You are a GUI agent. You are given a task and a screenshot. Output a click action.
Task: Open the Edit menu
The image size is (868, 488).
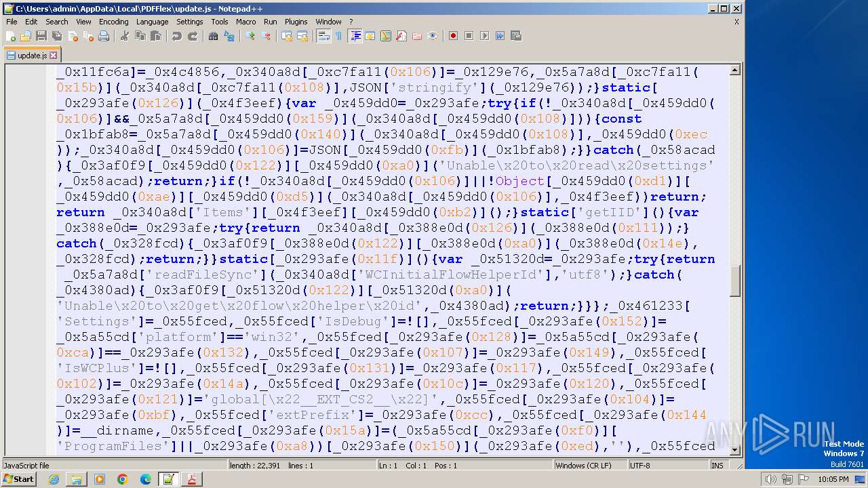(31, 22)
